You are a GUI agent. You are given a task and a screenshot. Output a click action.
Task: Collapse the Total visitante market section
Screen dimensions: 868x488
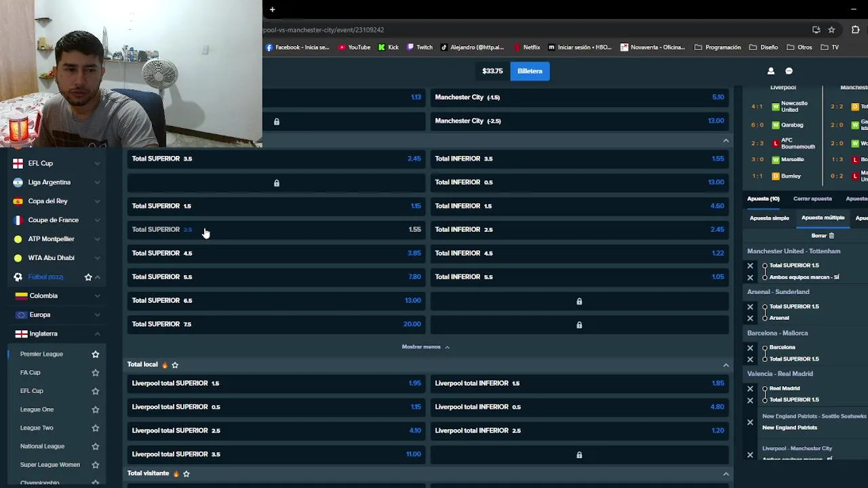(x=726, y=474)
